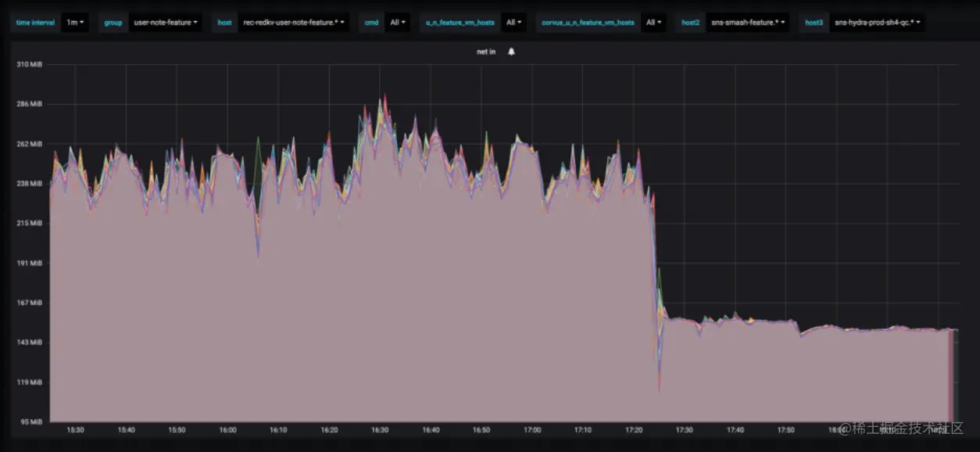Open the time interval 1m dropdown

(75, 23)
